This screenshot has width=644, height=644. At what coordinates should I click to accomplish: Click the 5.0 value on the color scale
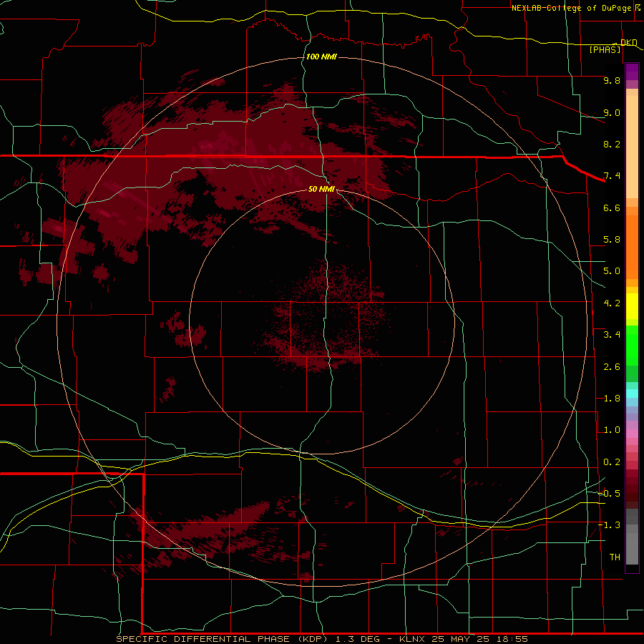click(612, 271)
